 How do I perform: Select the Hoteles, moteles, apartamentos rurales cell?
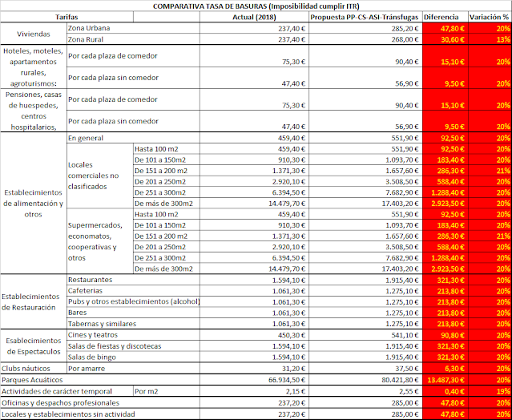coord(34,67)
